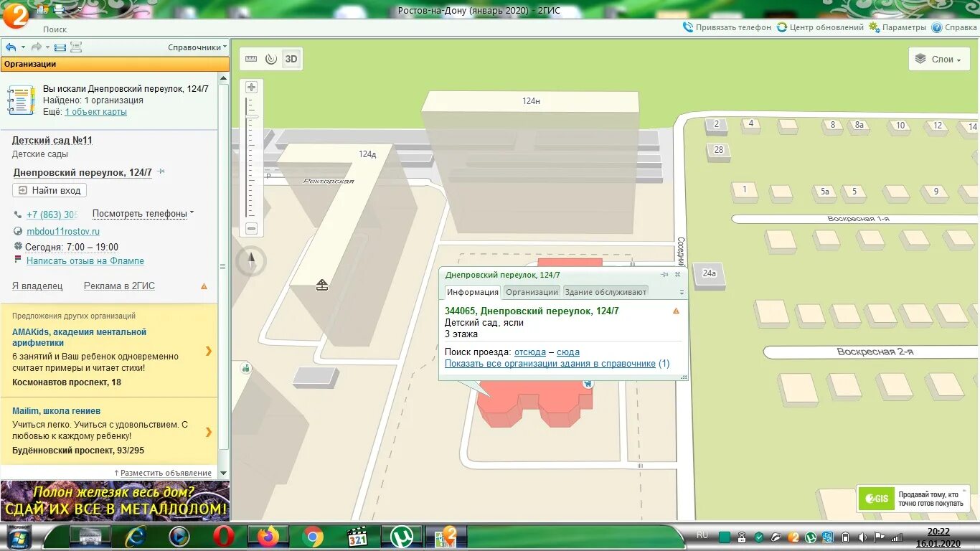980x551 pixels.
Task: Open the 2GIS orange main menu button
Action: [14, 15]
